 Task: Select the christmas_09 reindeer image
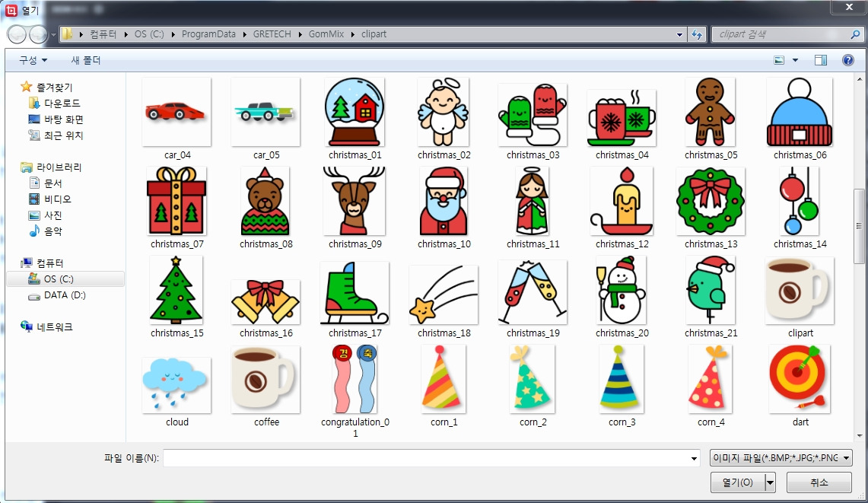tap(355, 201)
